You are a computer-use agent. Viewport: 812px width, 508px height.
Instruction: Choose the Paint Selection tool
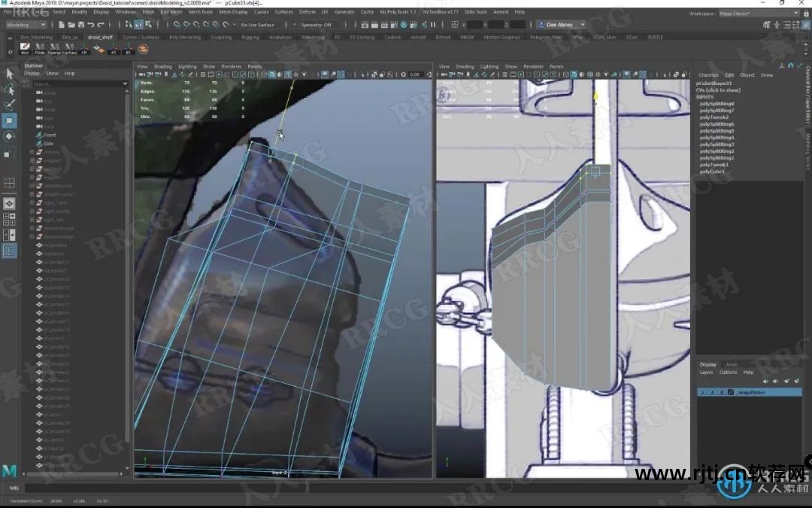coord(9,105)
